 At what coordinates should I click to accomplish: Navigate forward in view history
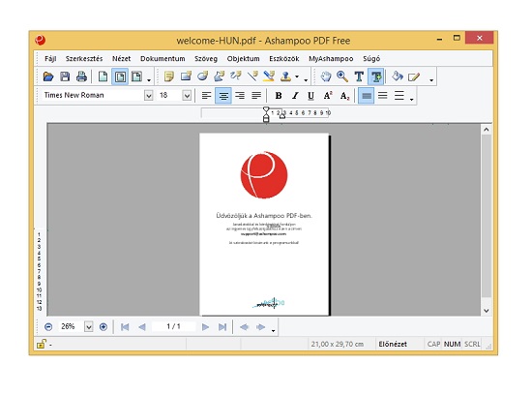tap(260, 327)
